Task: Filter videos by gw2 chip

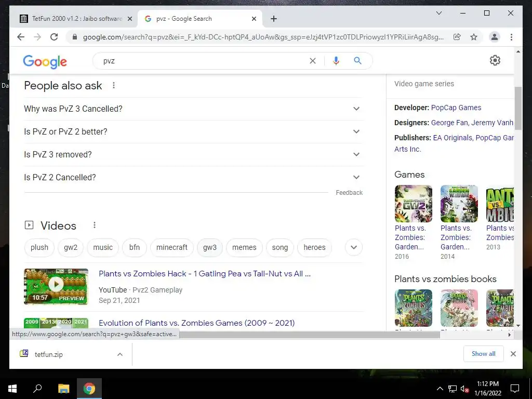Action: [x=71, y=247]
